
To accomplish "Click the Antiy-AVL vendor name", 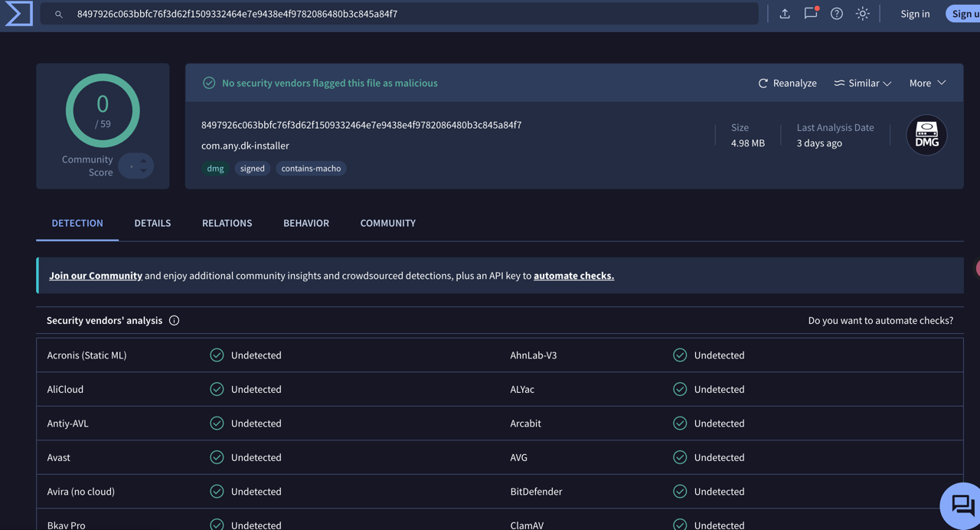I will pos(67,424).
